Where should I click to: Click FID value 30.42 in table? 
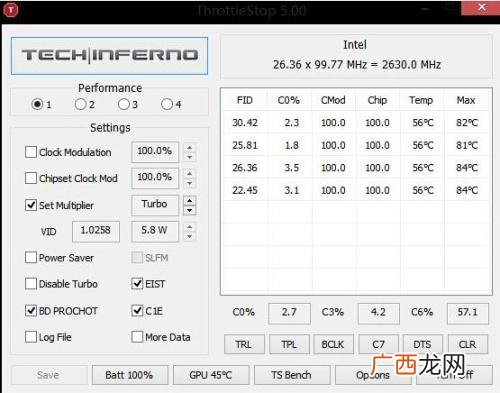[245, 123]
